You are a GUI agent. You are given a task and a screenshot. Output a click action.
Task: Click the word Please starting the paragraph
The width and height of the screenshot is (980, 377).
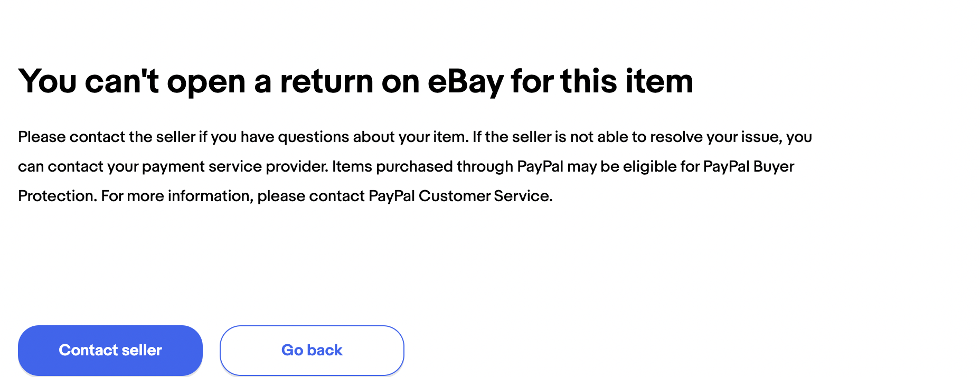pyautogui.click(x=42, y=137)
